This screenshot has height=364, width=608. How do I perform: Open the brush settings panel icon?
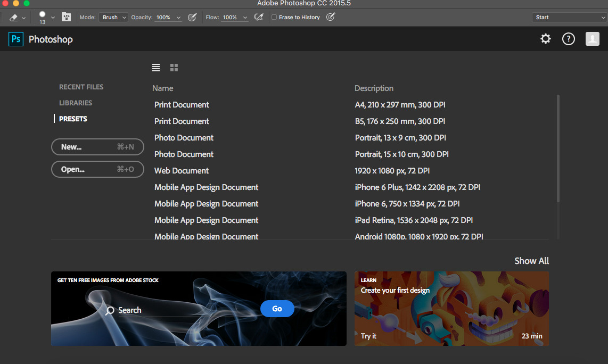pos(67,18)
